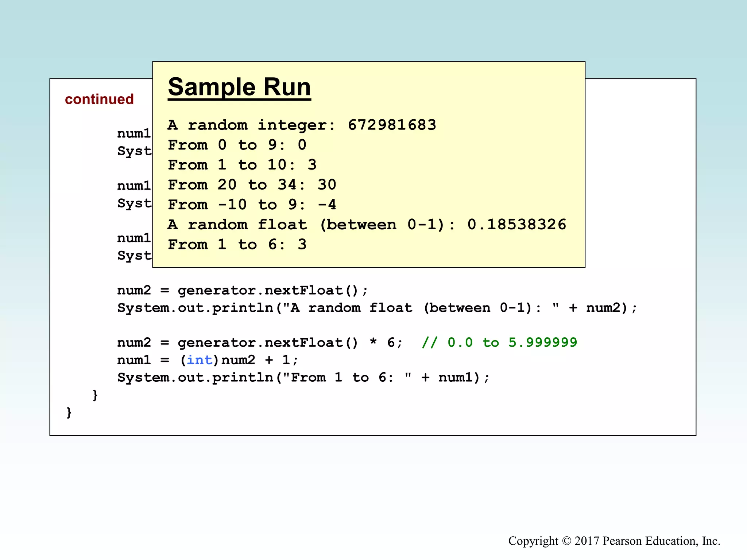Click the random float 0.18538326 value
This screenshot has width=747, height=560.
click(516, 225)
